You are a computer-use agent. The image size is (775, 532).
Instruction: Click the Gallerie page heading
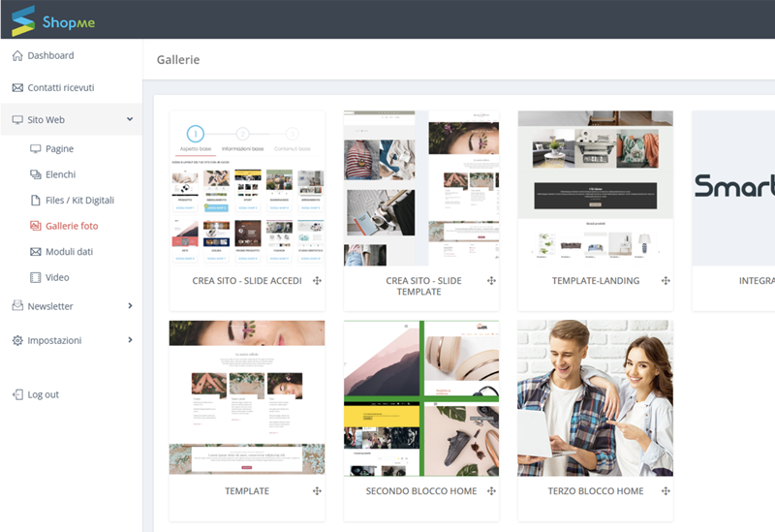[178, 60]
